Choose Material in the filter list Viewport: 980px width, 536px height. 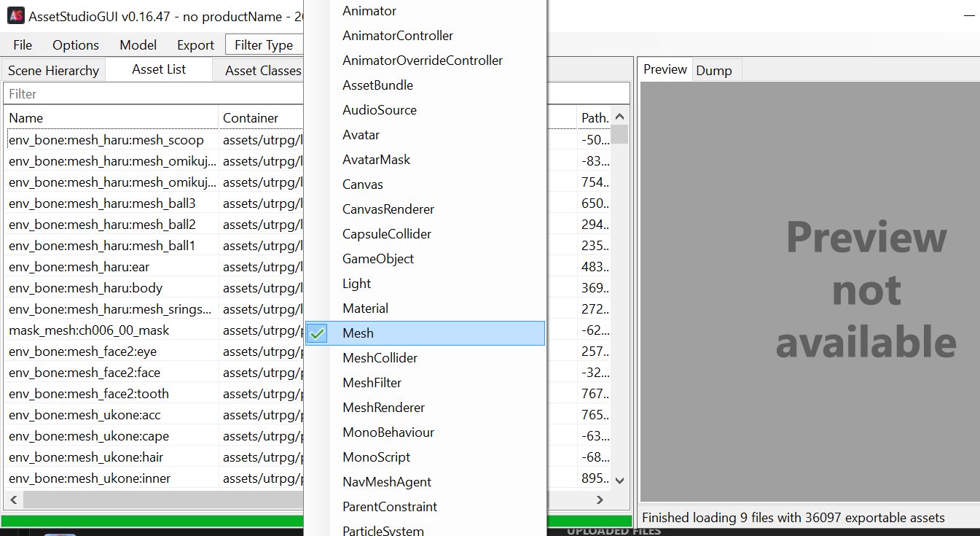click(x=425, y=308)
